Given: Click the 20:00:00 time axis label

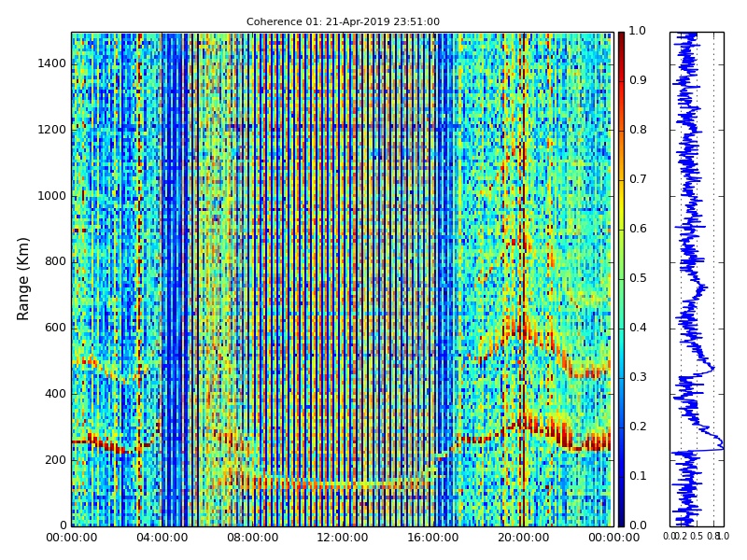Looking at the screenshot, I should click(524, 538).
